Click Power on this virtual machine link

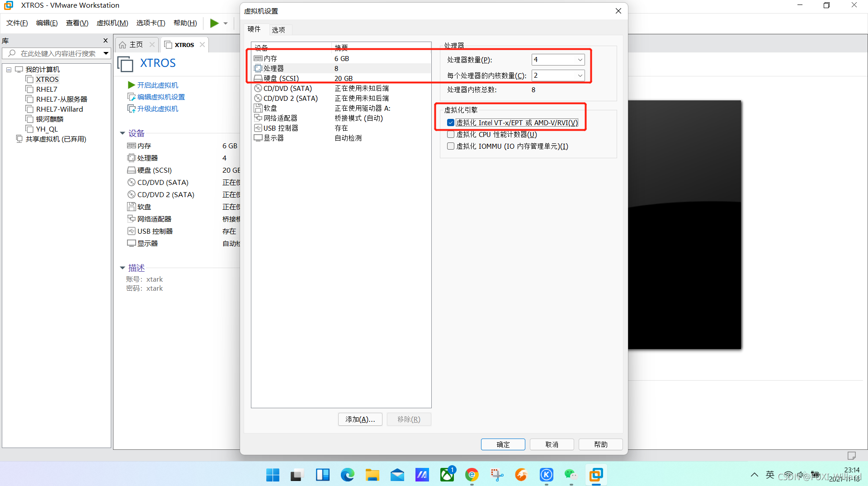pyautogui.click(x=157, y=85)
